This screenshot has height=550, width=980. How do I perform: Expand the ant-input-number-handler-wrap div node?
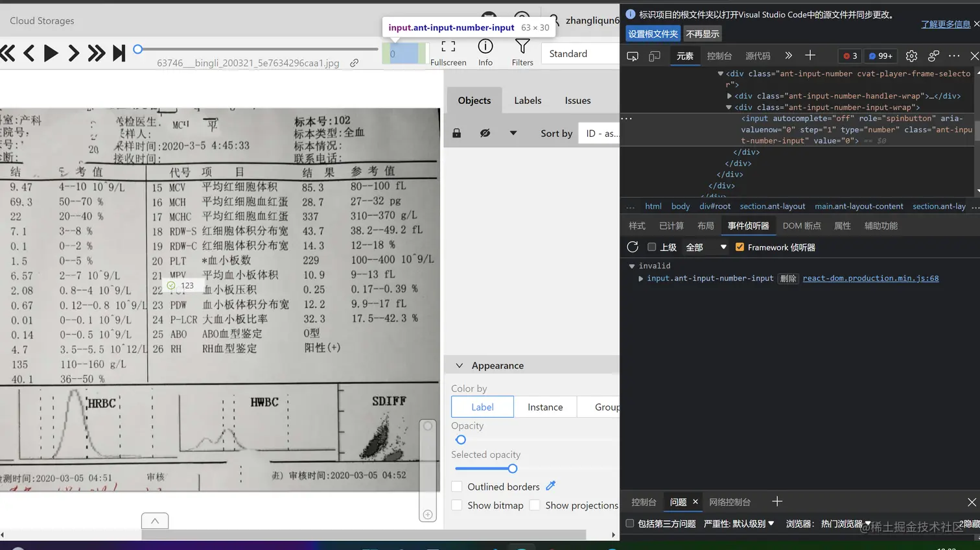pyautogui.click(x=729, y=96)
